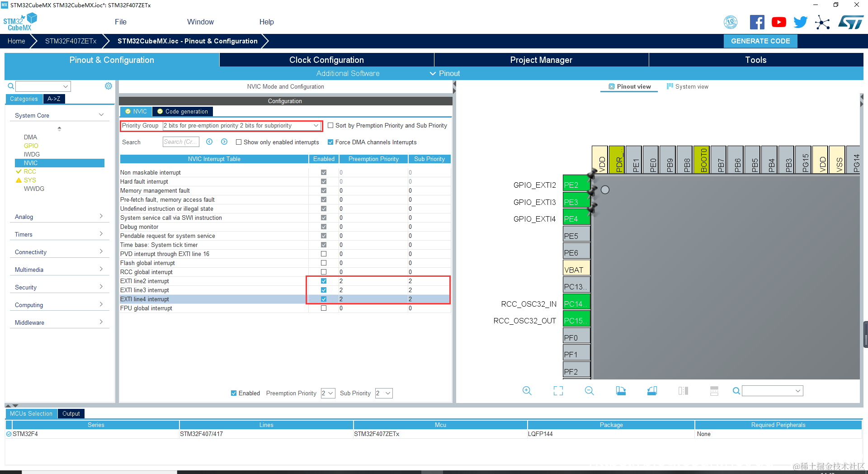Click the 10-year anniversary badge icon
The image size is (868, 474).
[731, 22]
